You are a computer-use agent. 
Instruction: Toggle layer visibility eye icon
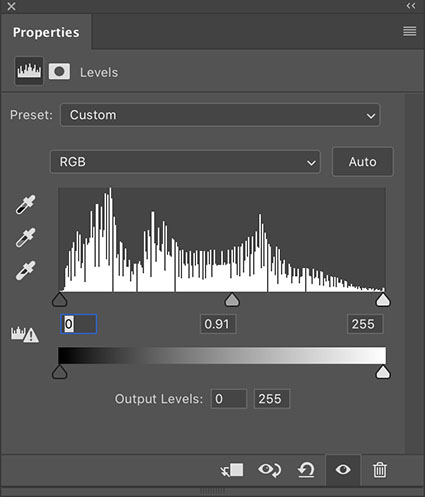coord(343,470)
